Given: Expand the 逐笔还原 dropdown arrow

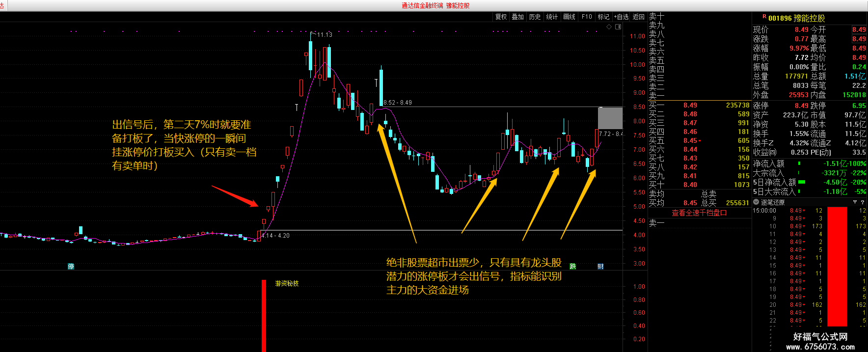Looking at the screenshot, I should [x=756, y=202].
